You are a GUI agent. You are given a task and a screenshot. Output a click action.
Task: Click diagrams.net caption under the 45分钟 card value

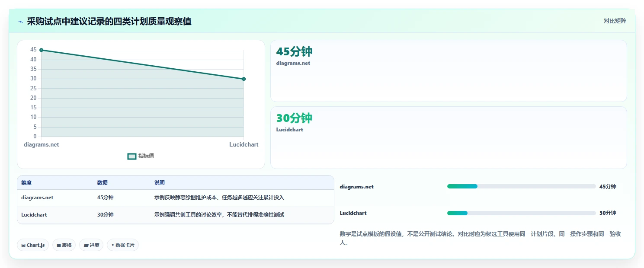[293, 63]
